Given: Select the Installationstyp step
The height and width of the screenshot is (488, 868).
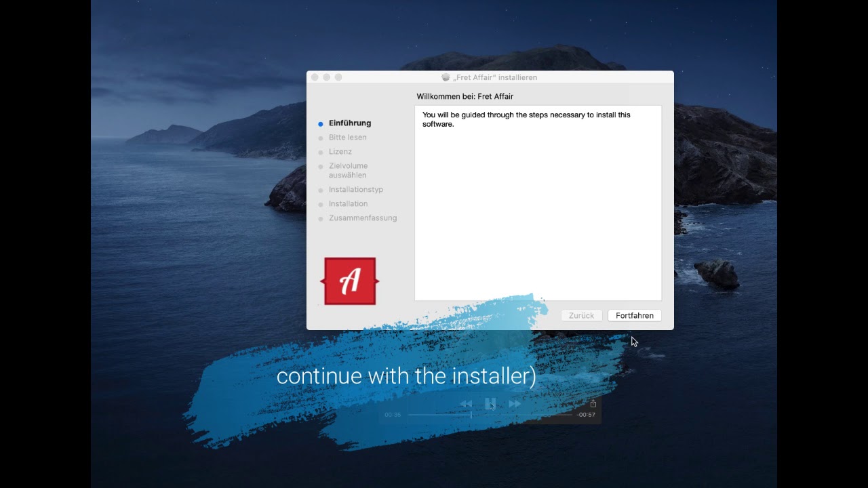Looking at the screenshot, I should (356, 190).
